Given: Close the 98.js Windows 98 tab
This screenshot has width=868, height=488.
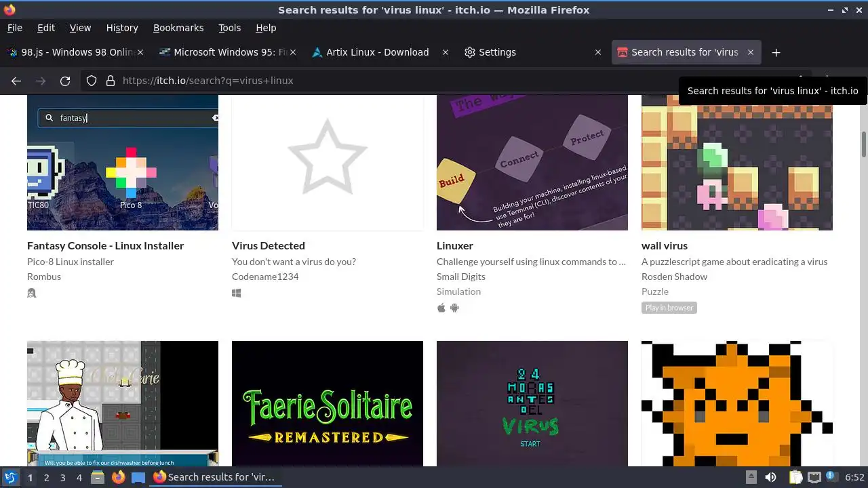Looking at the screenshot, I should [x=141, y=52].
